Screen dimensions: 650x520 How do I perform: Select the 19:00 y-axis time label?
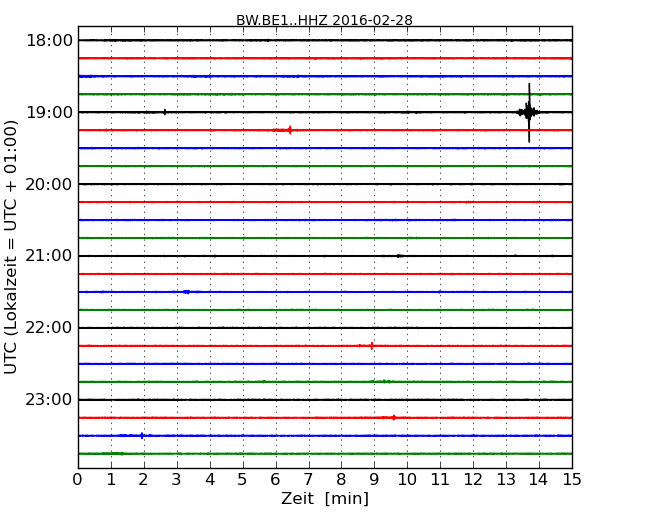[49, 112]
